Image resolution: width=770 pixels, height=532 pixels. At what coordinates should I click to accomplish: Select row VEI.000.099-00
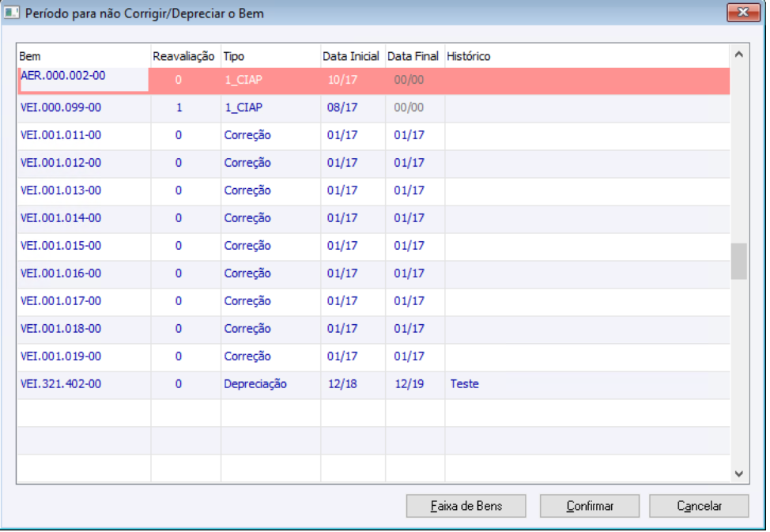point(374,108)
